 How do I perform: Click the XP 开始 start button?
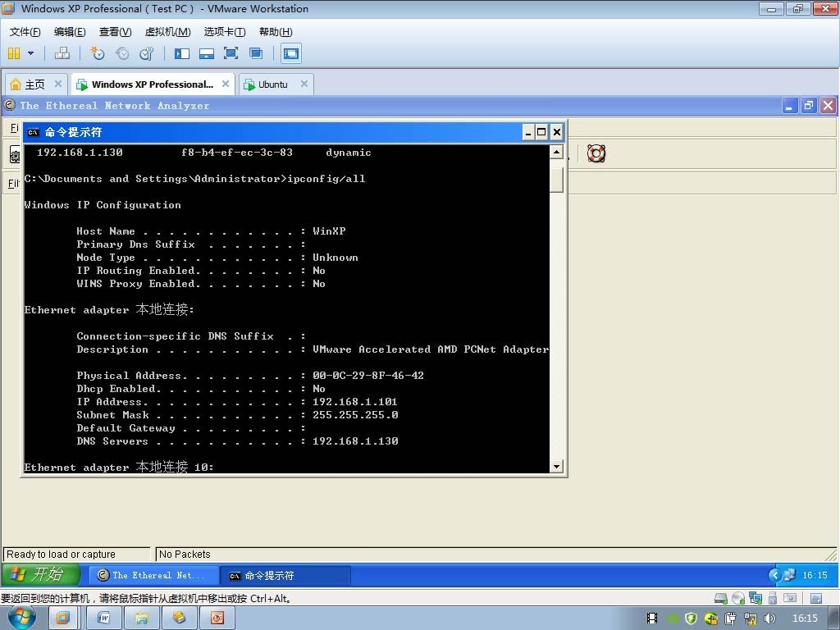coord(41,575)
